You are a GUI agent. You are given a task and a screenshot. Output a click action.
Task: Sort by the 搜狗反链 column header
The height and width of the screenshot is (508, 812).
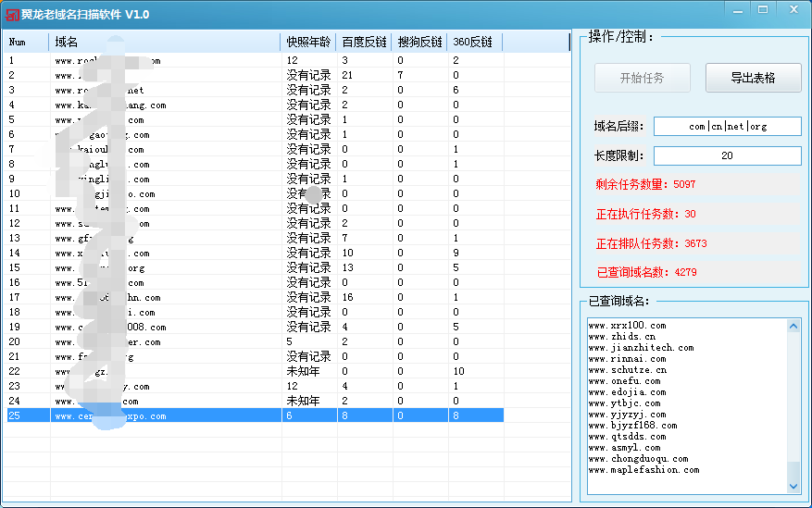[419, 42]
